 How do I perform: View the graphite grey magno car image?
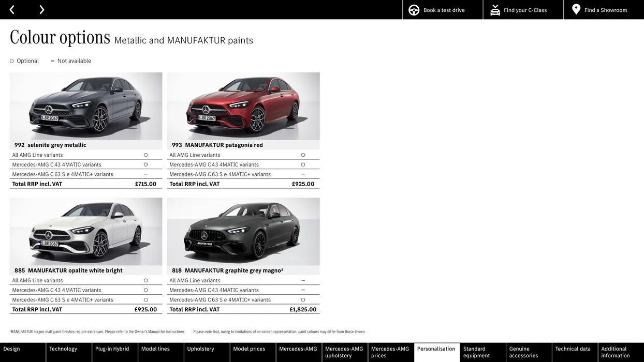coord(243,232)
